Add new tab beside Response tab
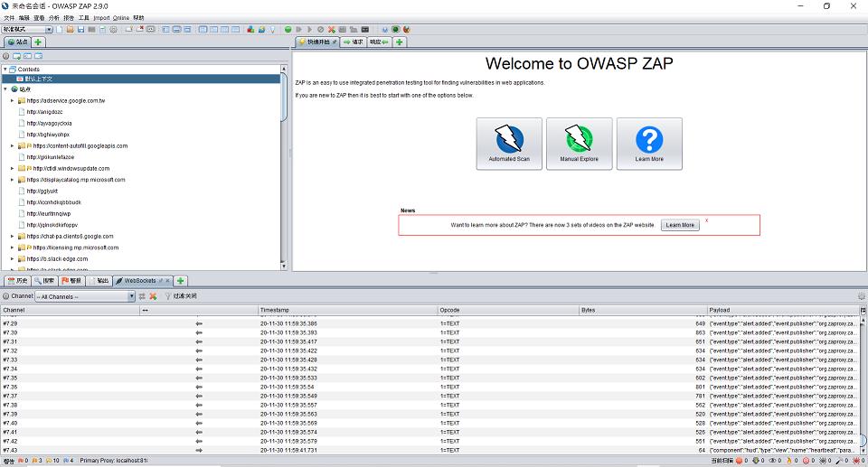Viewport: 868px width, 467px height. coord(399,42)
